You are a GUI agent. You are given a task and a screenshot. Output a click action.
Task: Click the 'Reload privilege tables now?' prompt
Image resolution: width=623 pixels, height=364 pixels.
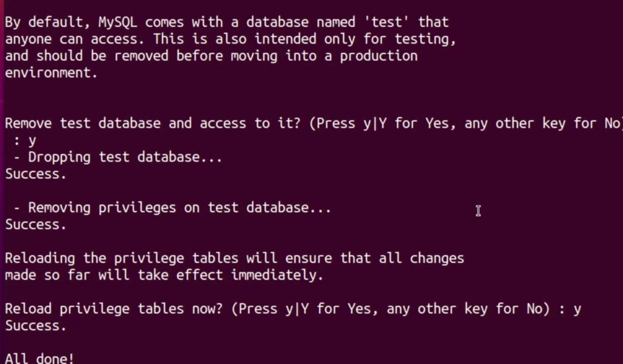[114, 309]
